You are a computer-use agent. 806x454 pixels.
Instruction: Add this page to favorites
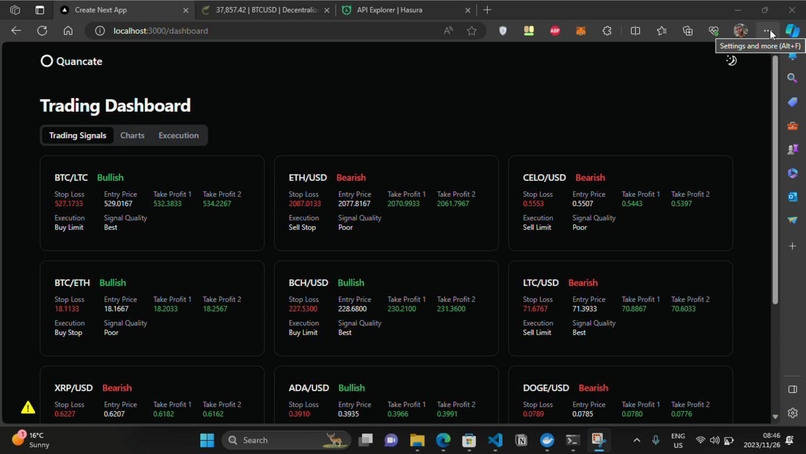[471, 31]
